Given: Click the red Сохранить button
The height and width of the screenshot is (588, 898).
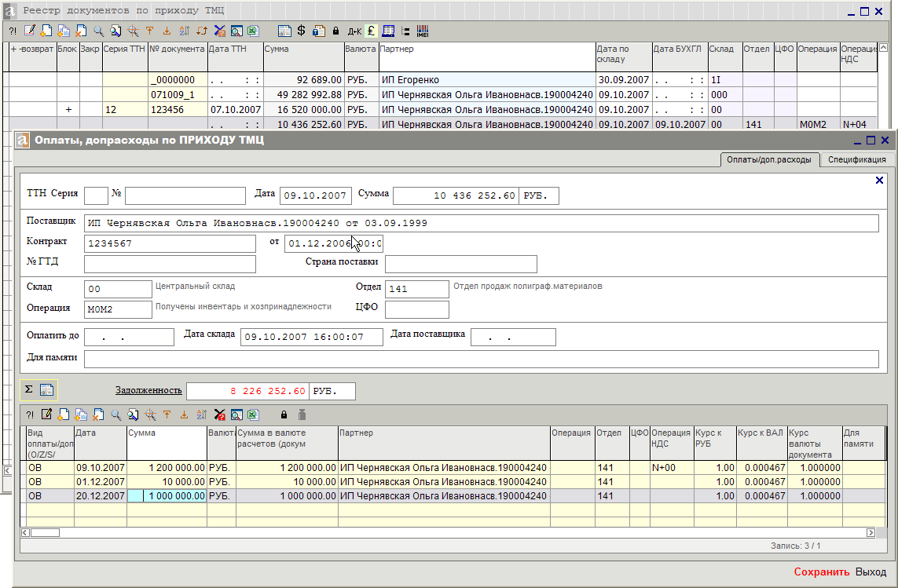Looking at the screenshot, I should click(x=821, y=572).
